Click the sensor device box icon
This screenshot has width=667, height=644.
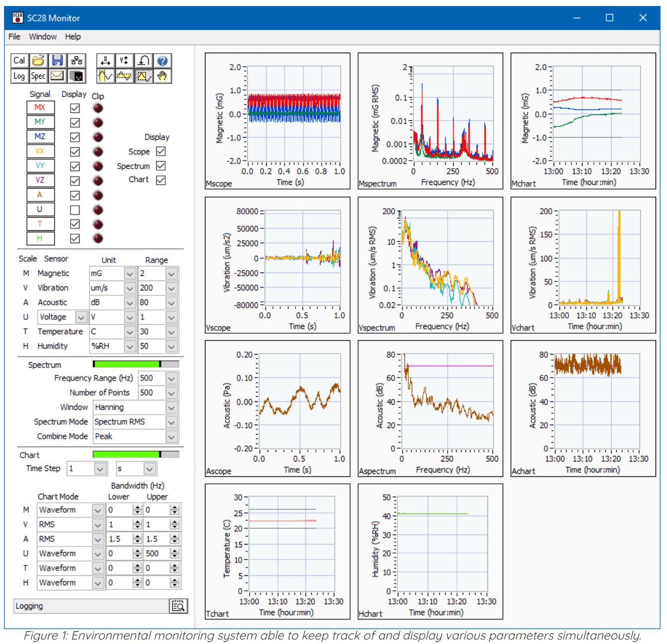(77, 76)
